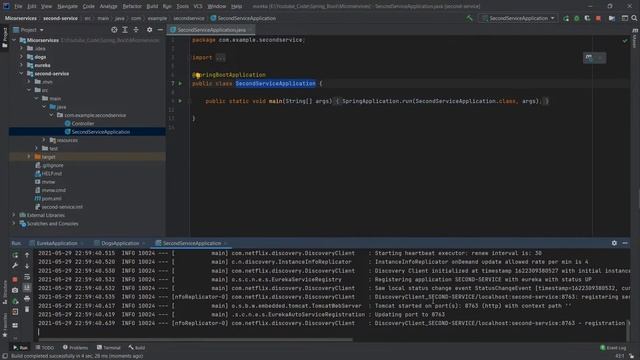This screenshot has height=360, width=640.
Task: Expand the folded import block in editor
Action: 220,58
